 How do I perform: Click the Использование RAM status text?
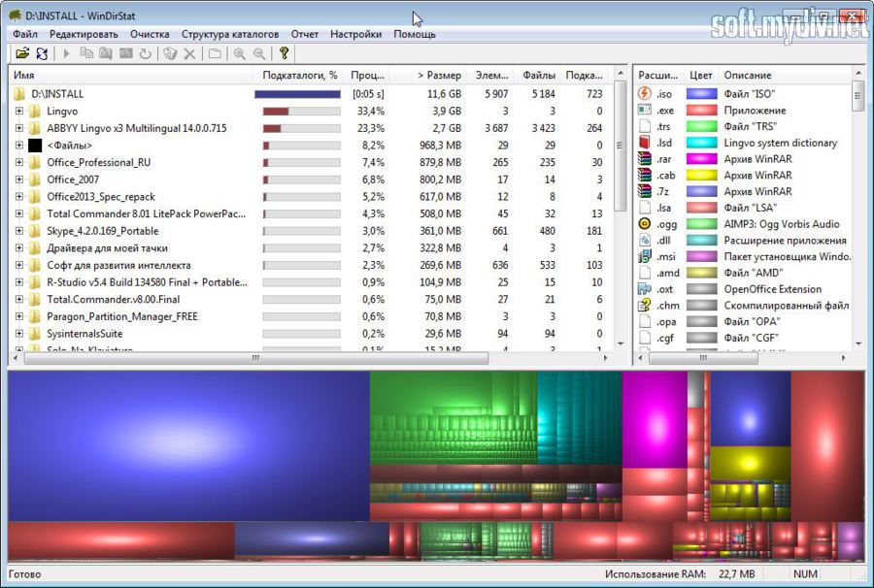pos(655,574)
